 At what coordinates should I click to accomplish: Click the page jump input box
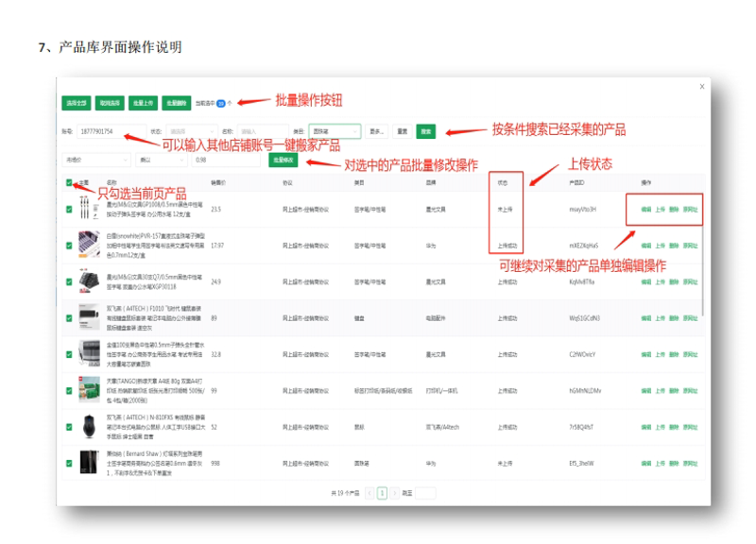coord(425,493)
